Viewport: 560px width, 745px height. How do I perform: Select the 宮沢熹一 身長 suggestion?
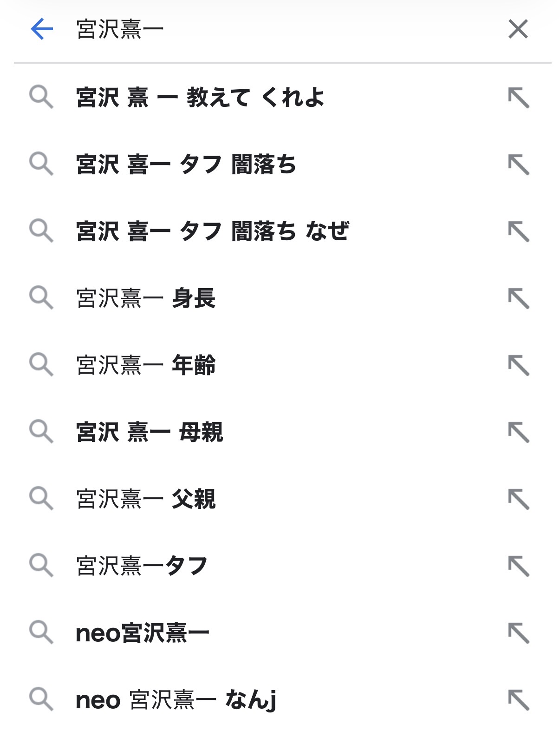[x=146, y=298]
